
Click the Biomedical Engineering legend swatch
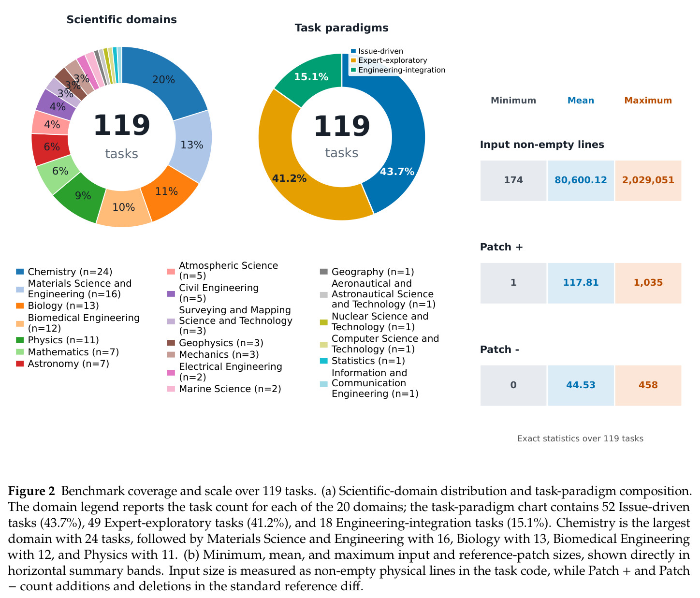pos(20,323)
